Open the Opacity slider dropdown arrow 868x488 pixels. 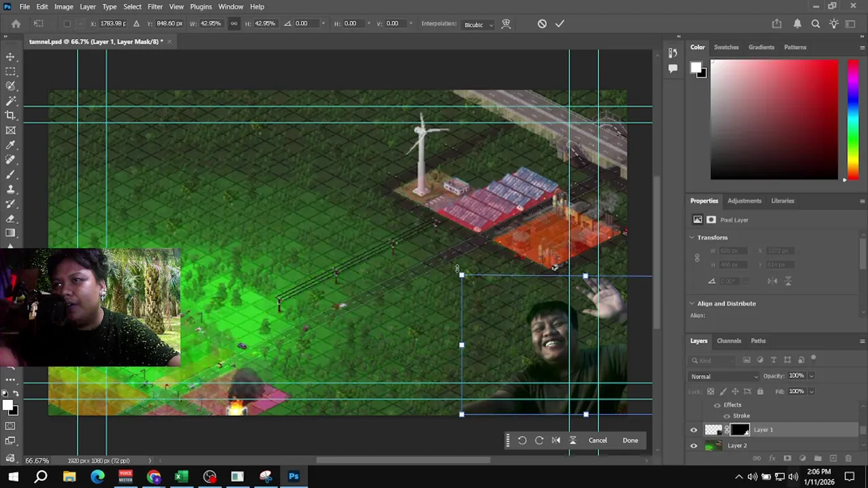point(811,376)
